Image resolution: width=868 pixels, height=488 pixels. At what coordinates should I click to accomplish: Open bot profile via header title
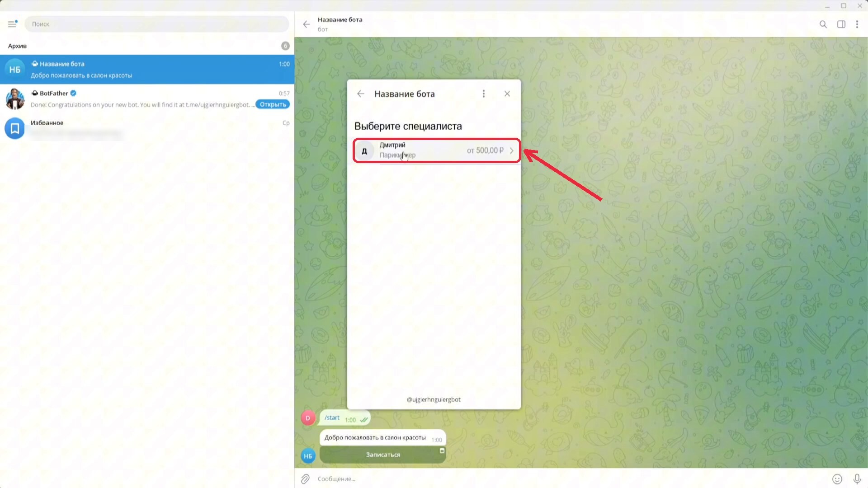340,19
